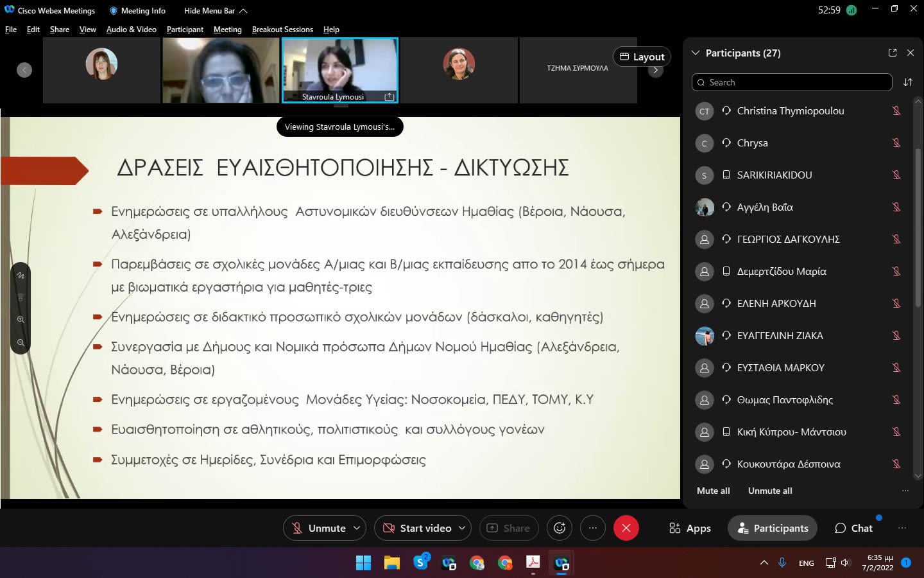
Task: Toggle the Participants panel button
Action: (773, 528)
